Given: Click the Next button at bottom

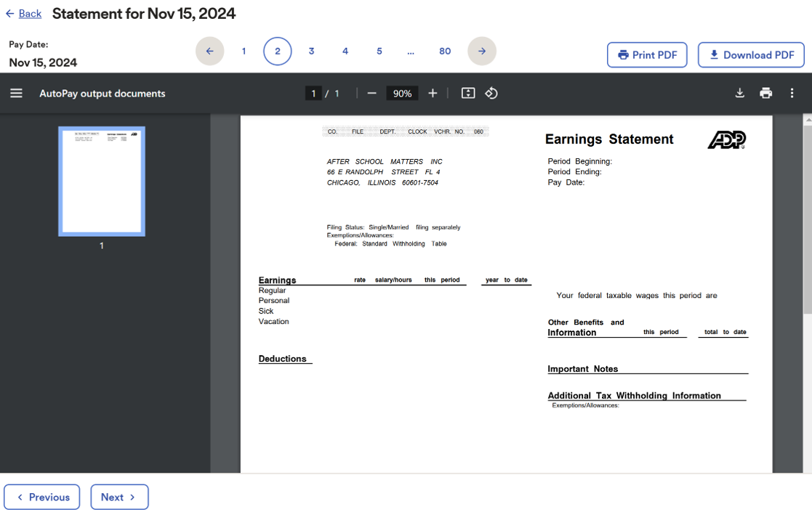Looking at the screenshot, I should pos(119,497).
